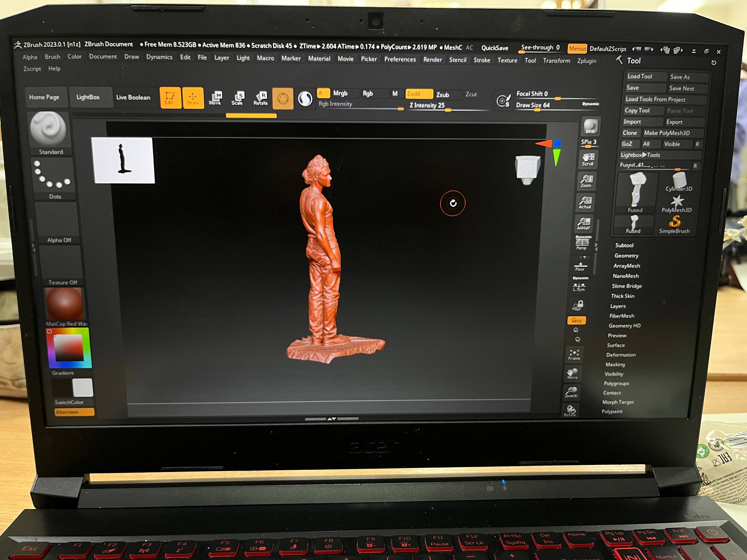Click the Frame view icon
The image size is (747, 560).
coord(574,354)
